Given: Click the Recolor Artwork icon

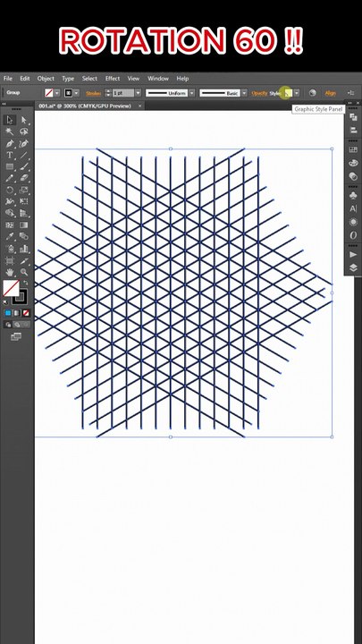Looking at the screenshot, I should tap(312, 93).
